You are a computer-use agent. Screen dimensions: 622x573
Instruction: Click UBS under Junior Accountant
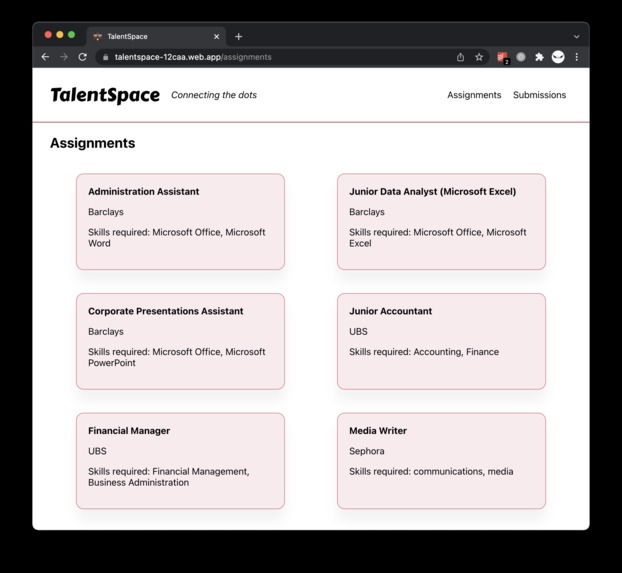(358, 332)
